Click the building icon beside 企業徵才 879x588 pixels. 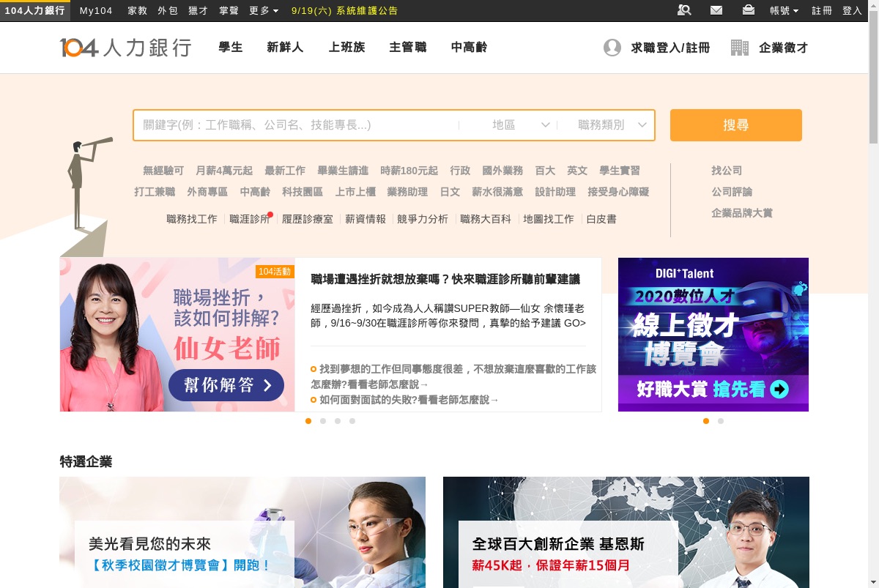(740, 48)
